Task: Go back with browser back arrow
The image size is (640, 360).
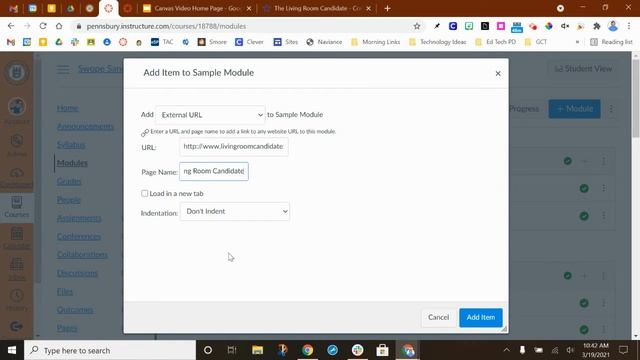Action: point(11,26)
